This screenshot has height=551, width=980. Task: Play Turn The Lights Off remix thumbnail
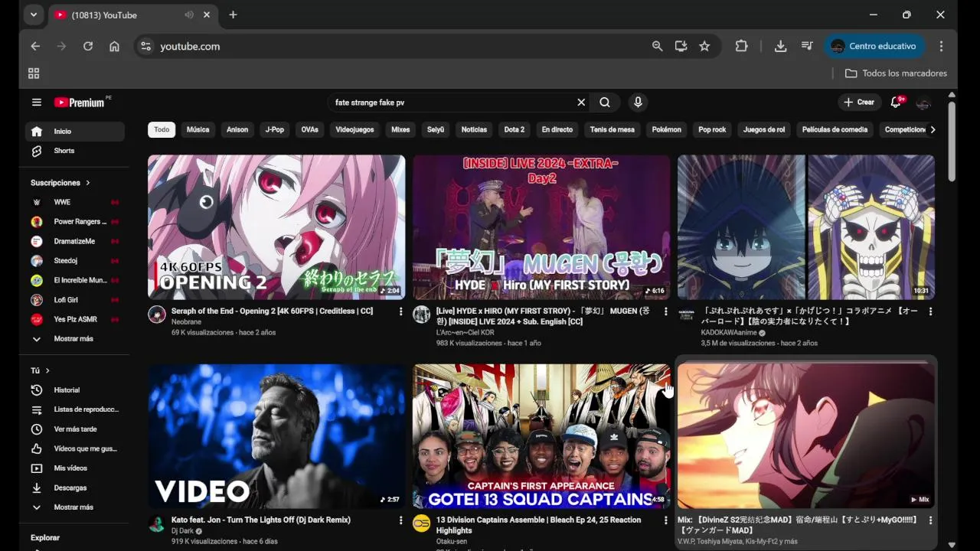click(276, 436)
